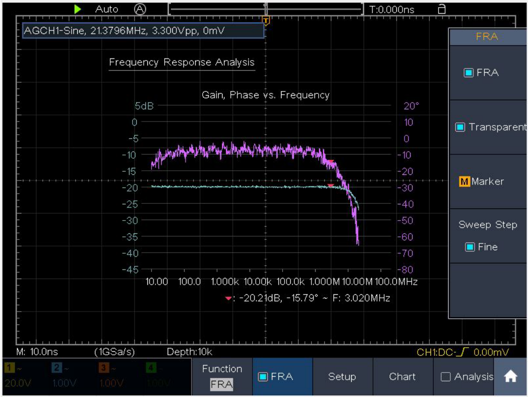The image size is (529, 397).
Task: Click the CH1:DC trigger status readout
Action: pos(463,352)
